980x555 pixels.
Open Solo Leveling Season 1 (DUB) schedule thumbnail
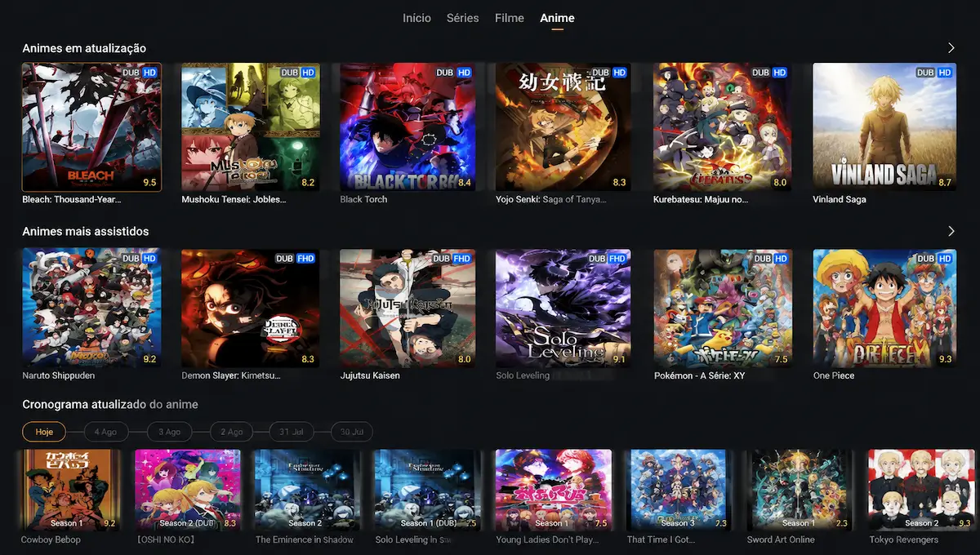coord(426,490)
